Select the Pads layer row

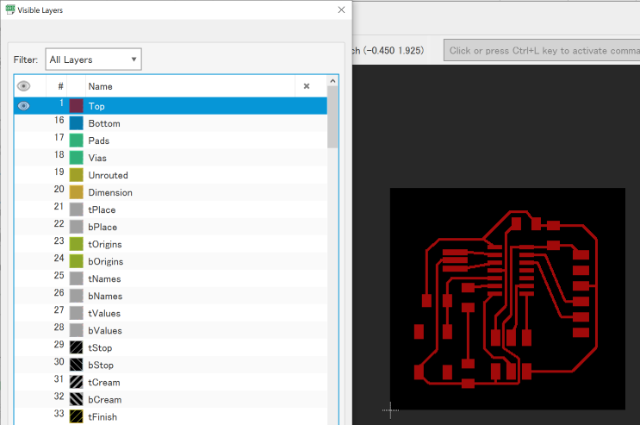(171, 140)
